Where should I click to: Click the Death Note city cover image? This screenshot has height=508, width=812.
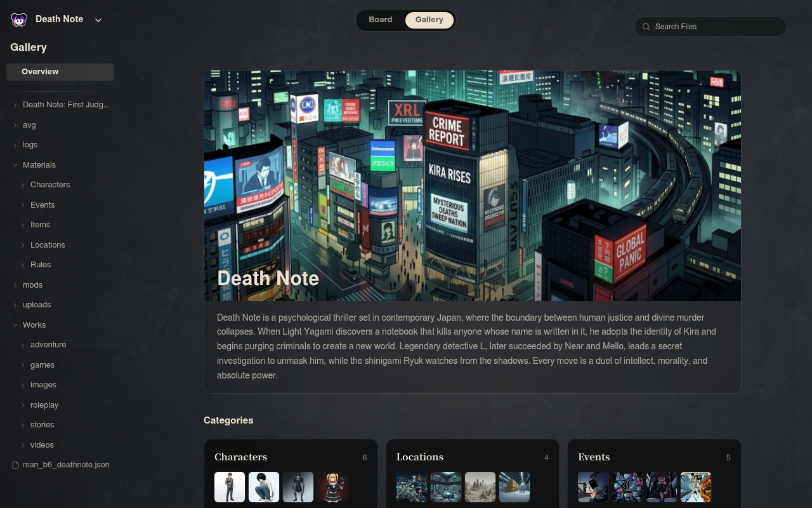(473, 185)
